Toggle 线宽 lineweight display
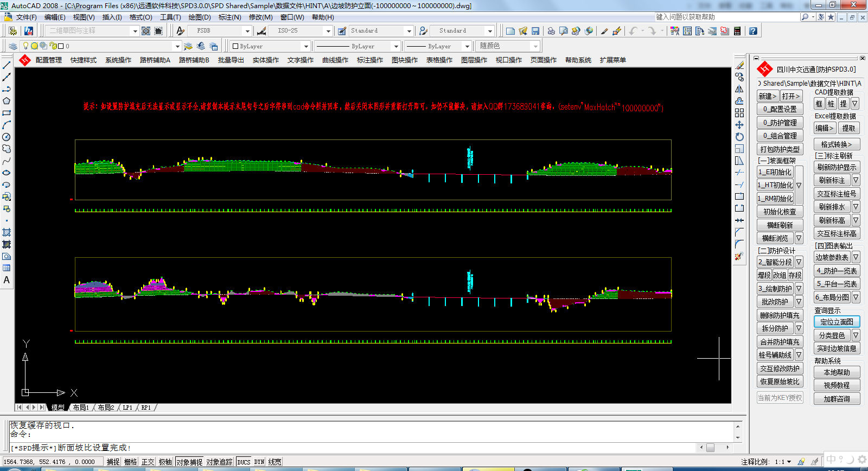The width and height of the screenshot is (868, 471). 275,462
